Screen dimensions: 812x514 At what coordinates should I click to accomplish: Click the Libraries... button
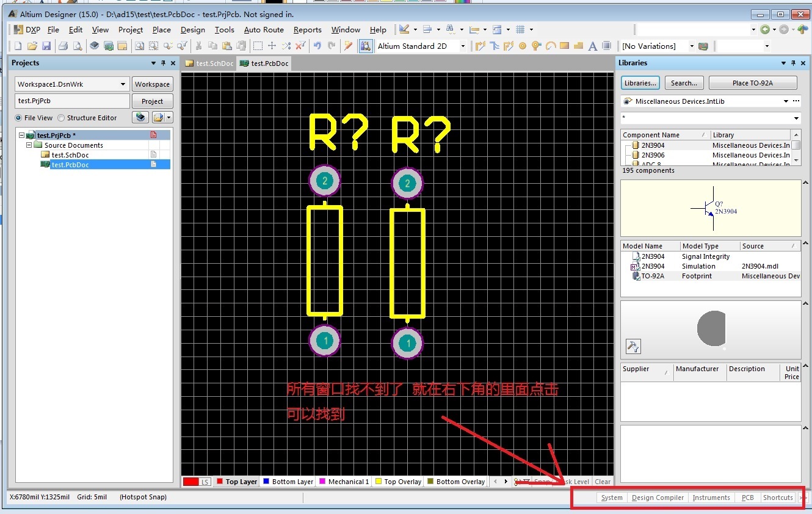[640, 83]
